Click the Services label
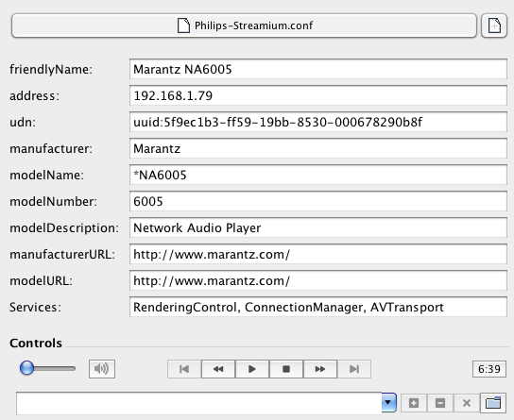This screenshot has width=514, height=420. (35, 307)
